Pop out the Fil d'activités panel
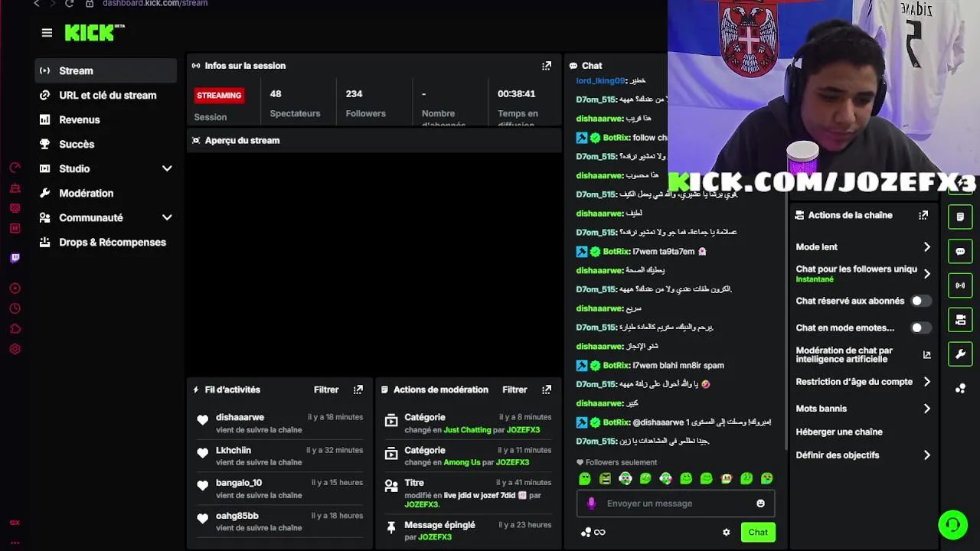This screenshot has width=980, height=551. click(x=358, y=390)
